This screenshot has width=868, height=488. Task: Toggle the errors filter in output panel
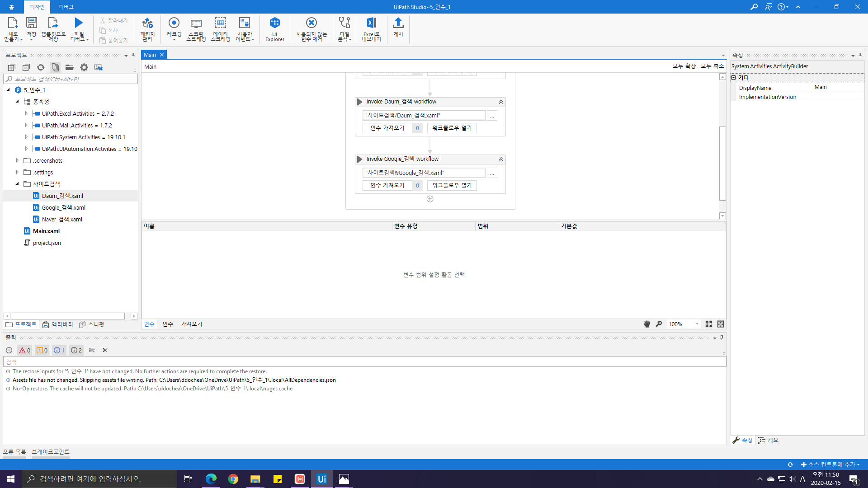click(24, 350)
